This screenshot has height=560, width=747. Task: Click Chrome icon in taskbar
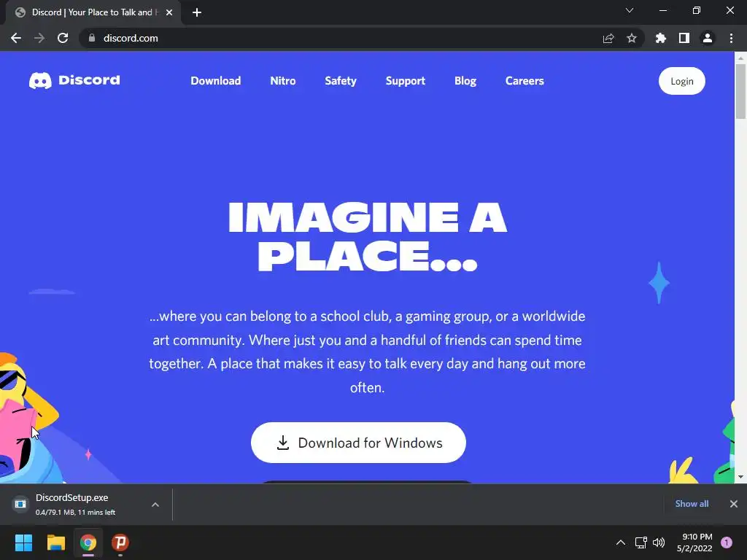(88, 542)
